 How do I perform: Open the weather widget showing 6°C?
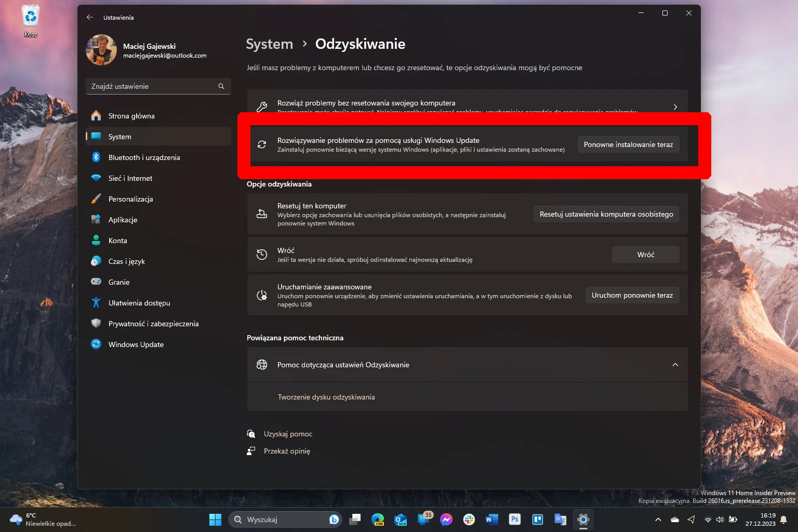click(43, 520)
